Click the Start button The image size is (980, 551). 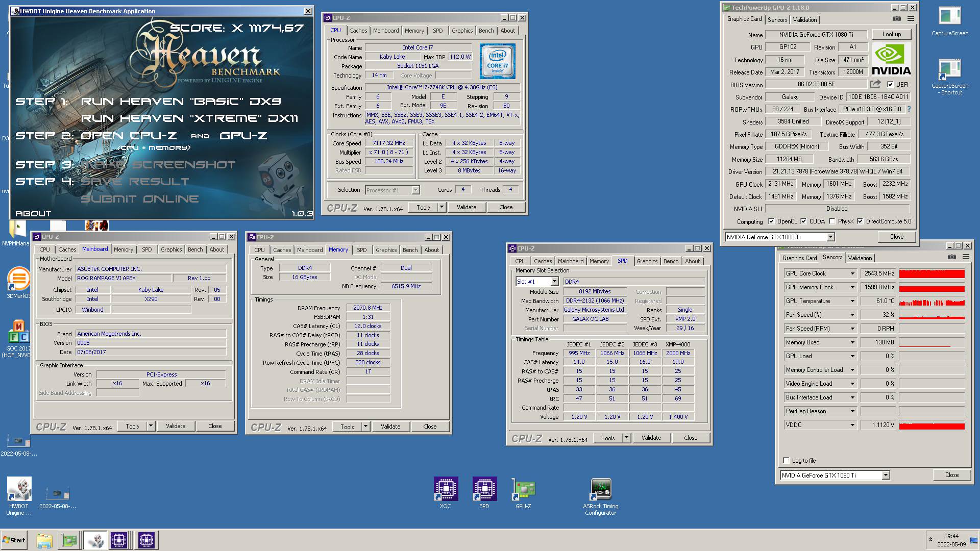click(14, 540)
